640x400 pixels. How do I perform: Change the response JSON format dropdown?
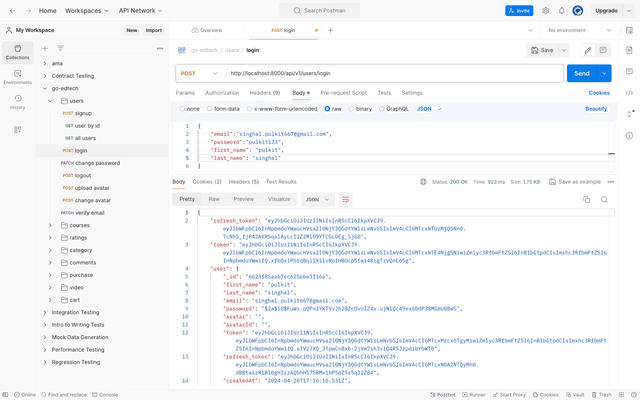coord(317,199)
